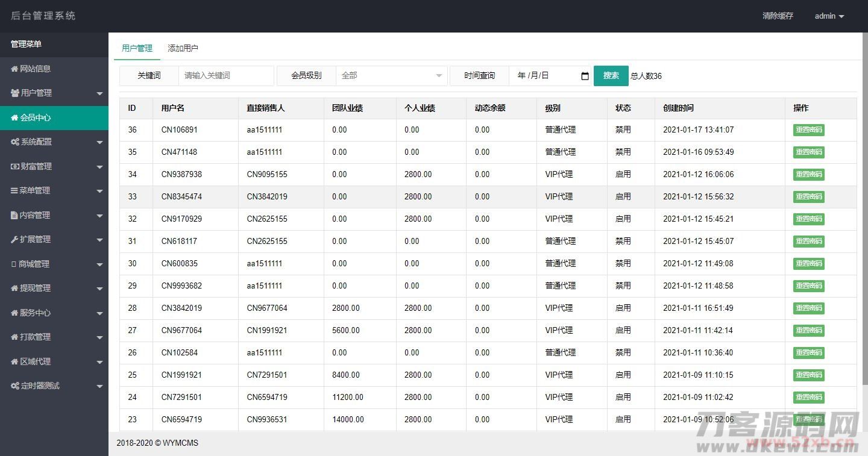The height and width of the screenshot is (456, 868).
Task: Collapse the 区域代理 menu section
Action: coord(54,361)
